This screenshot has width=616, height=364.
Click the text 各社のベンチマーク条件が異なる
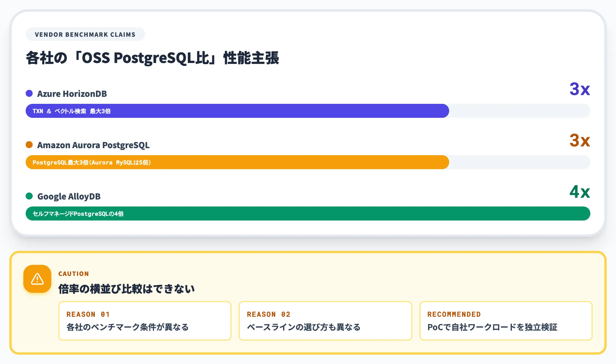[127, 327]
